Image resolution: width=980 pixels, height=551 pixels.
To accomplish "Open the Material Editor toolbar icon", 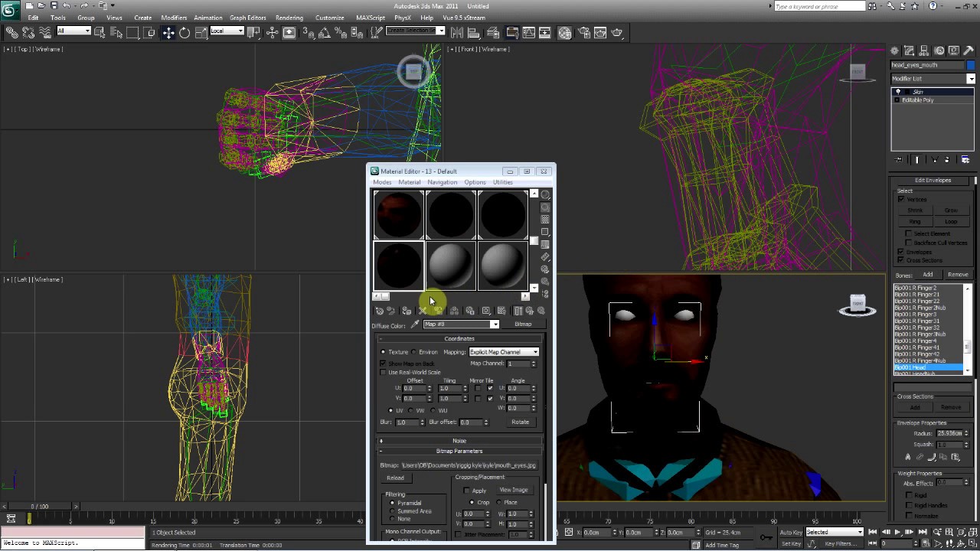I will click(x=564, y=32).
